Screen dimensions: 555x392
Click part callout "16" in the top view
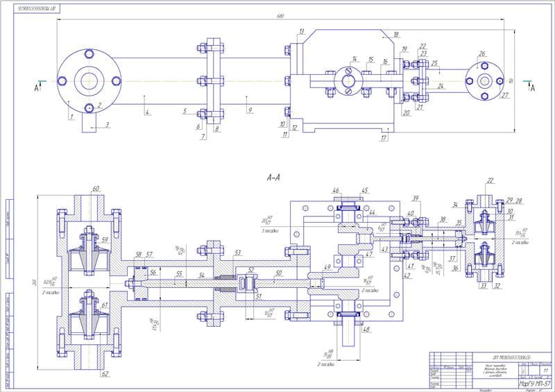point(386,62)
